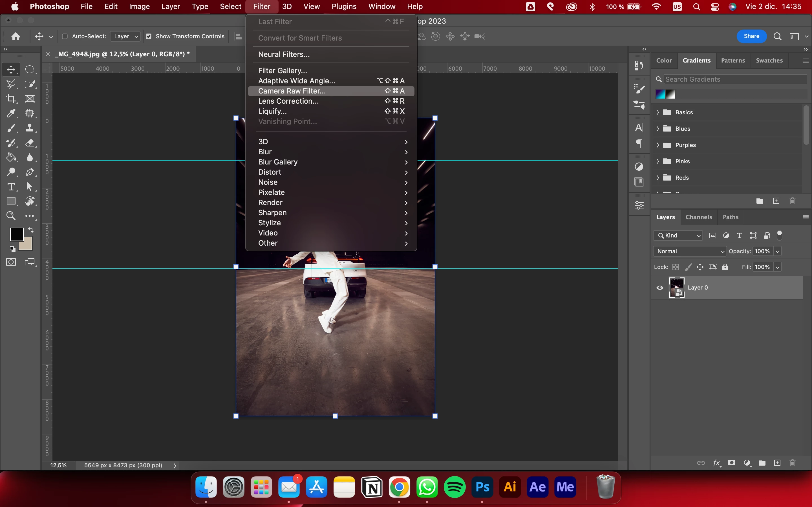812x507 pixels.
Task: Click the add layer mask icon
Action: (732, 463)
